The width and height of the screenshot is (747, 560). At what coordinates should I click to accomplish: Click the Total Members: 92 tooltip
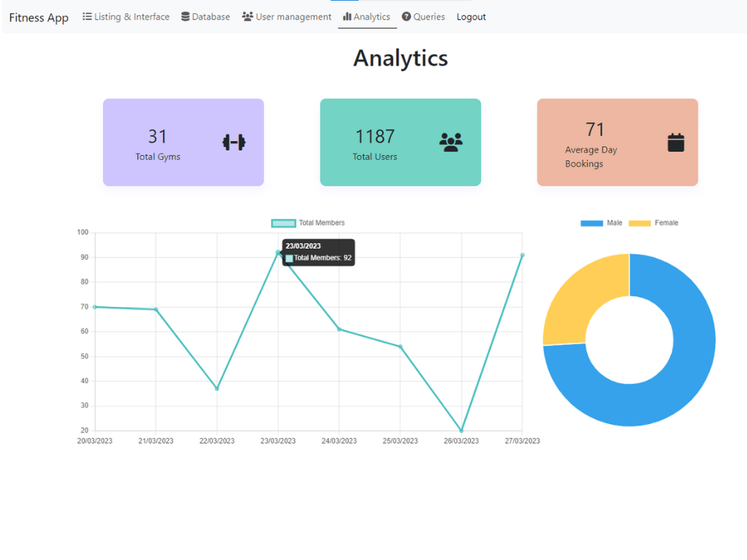coord(319,252)
